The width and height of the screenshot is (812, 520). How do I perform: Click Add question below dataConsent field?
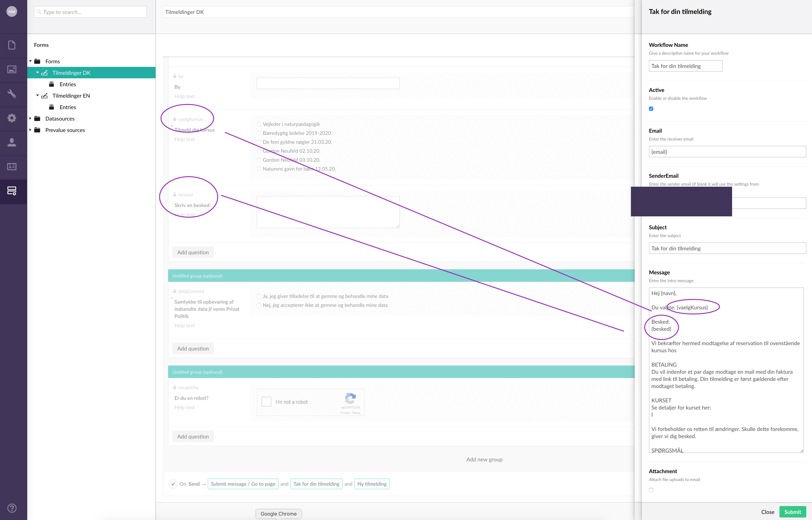[193, 349]
